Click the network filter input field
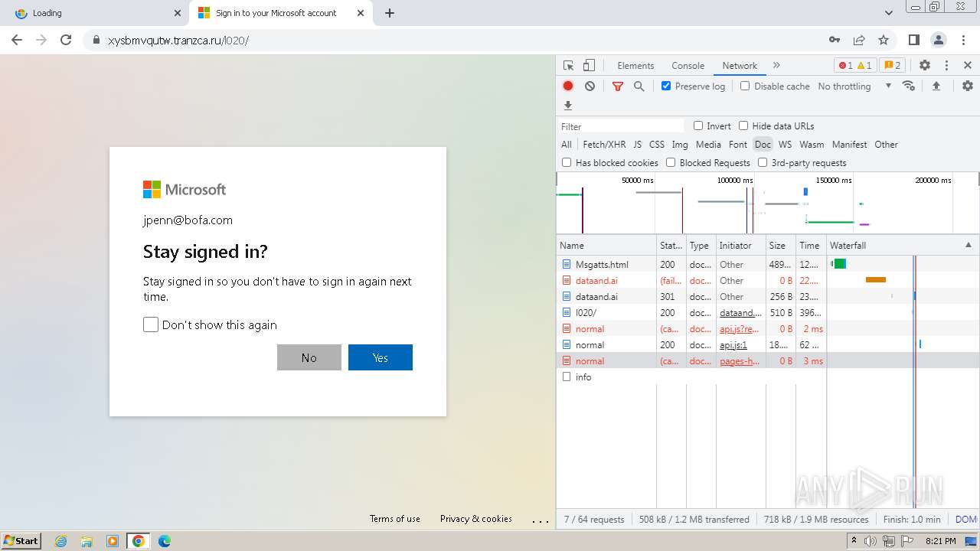 click(x=621, y=126)
